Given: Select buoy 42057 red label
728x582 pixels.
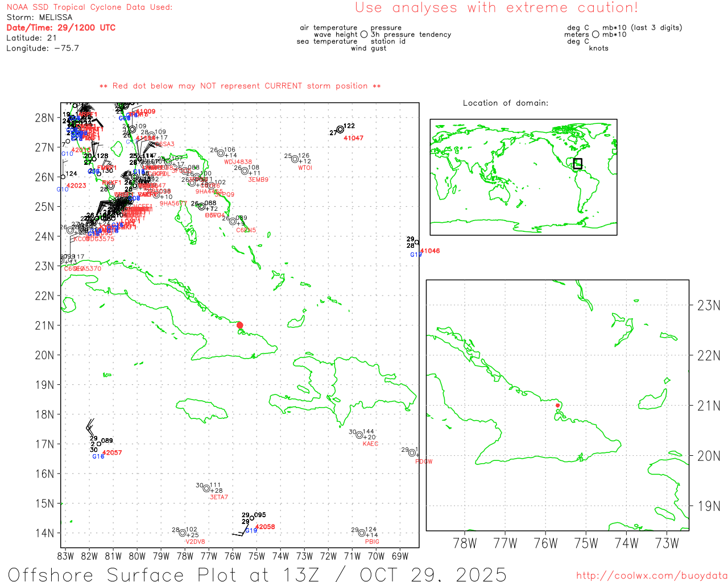Looking at the screenshot, I should (112, 452).
